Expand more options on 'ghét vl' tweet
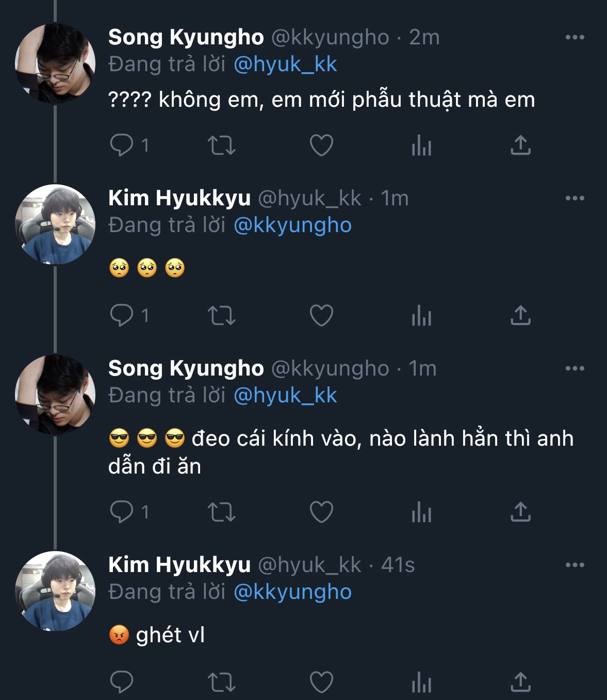Screen dimensions: 607x700 pos(575,565)
